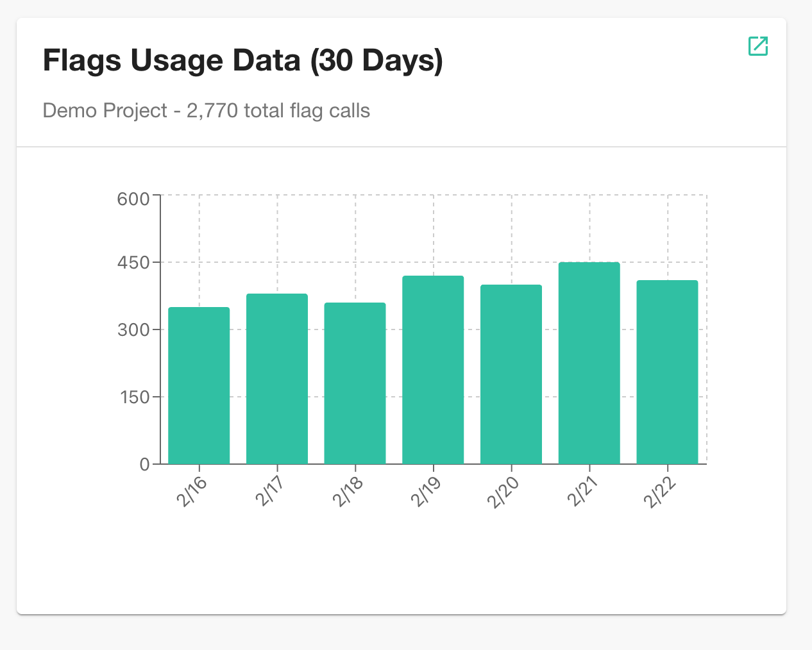Click the 2/17 date label
Image resolution: width=812 pixels, height=650 pixels.
[x=269, y=492]
